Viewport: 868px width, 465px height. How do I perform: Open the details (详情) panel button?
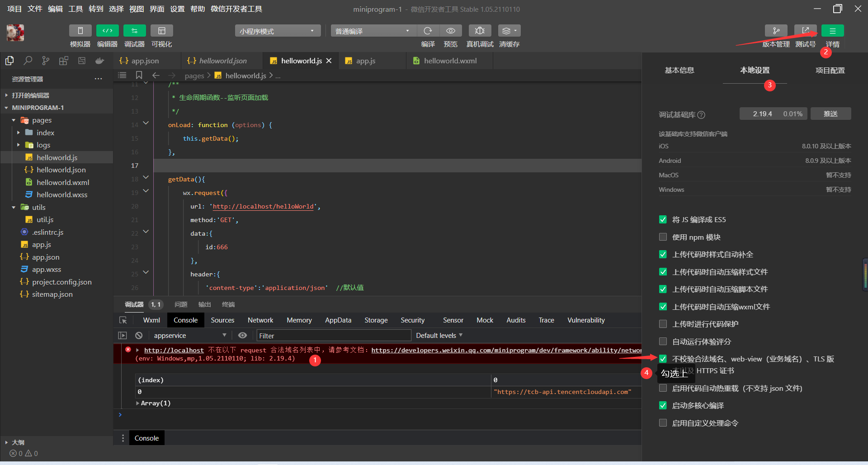[833, 31]
